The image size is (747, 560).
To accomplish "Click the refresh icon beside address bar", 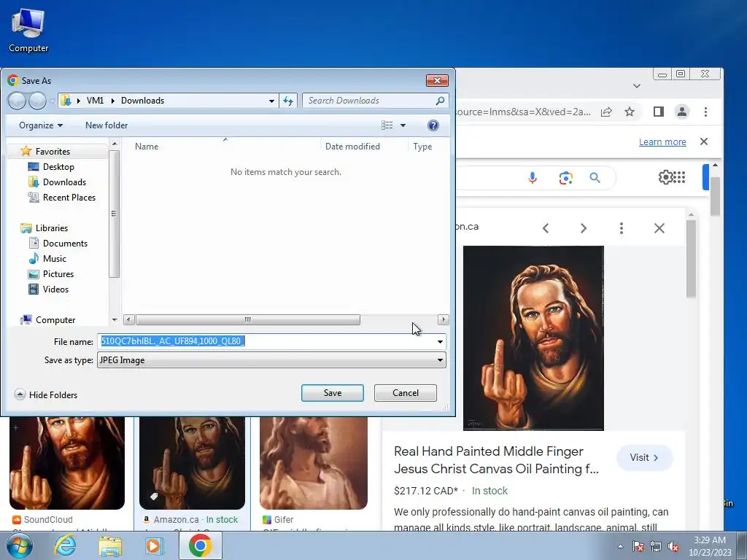I will pyautogui.click(x=288, y=101).
